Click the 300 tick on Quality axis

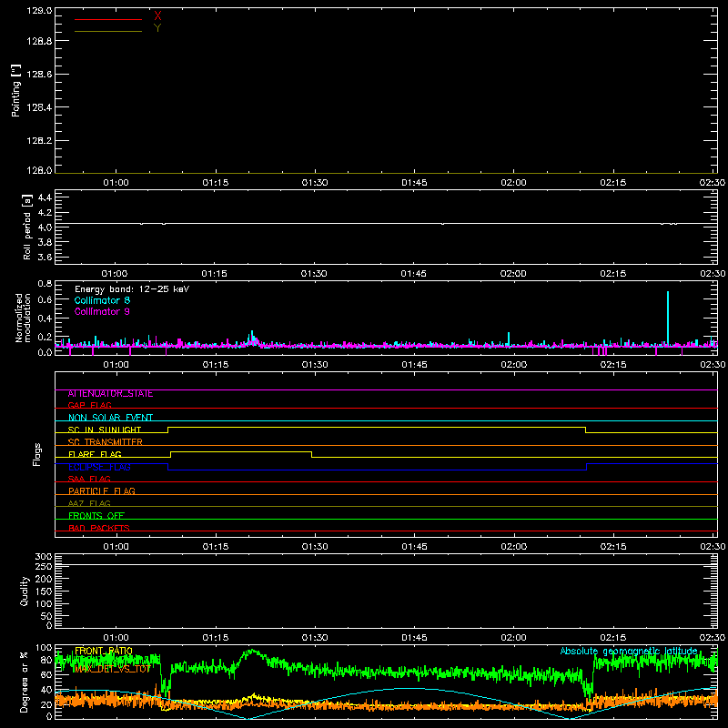[43, 557]
